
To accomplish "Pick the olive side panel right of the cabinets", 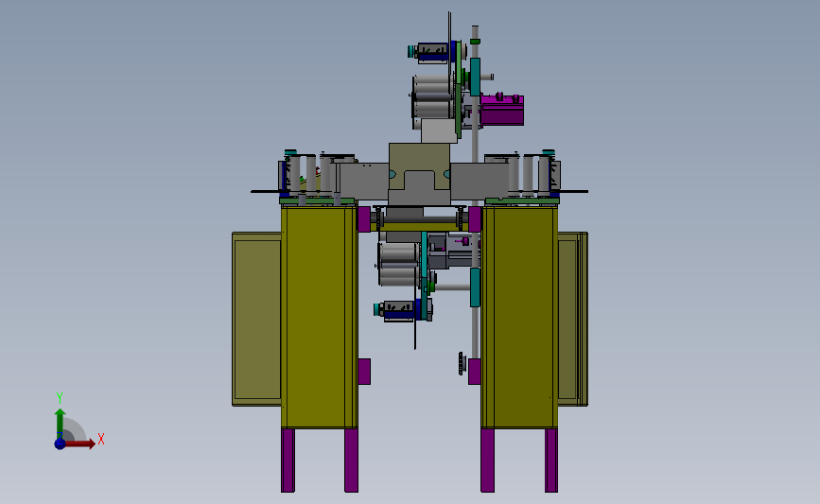I will [572, 319].
